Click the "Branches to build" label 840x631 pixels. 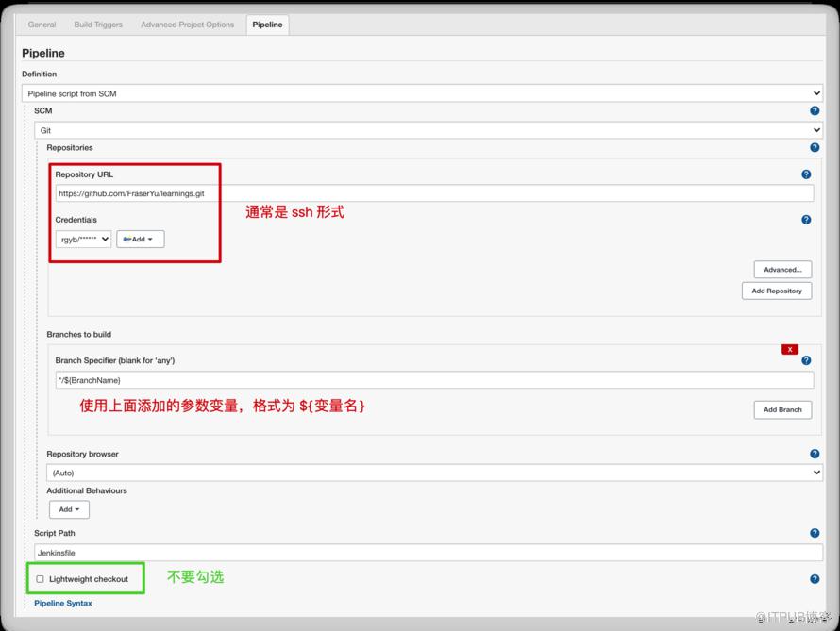coord(78,335)
